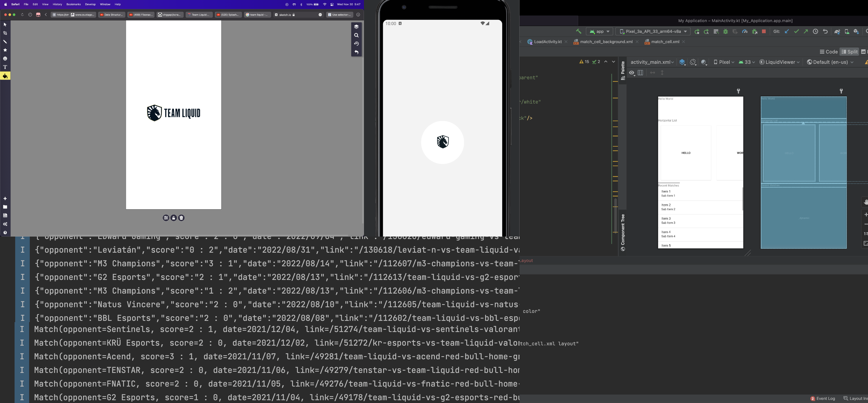Viewport: 868px width, 403px height.
Task: Open the LiquidViewer theme dropdown
Action: 779,62
